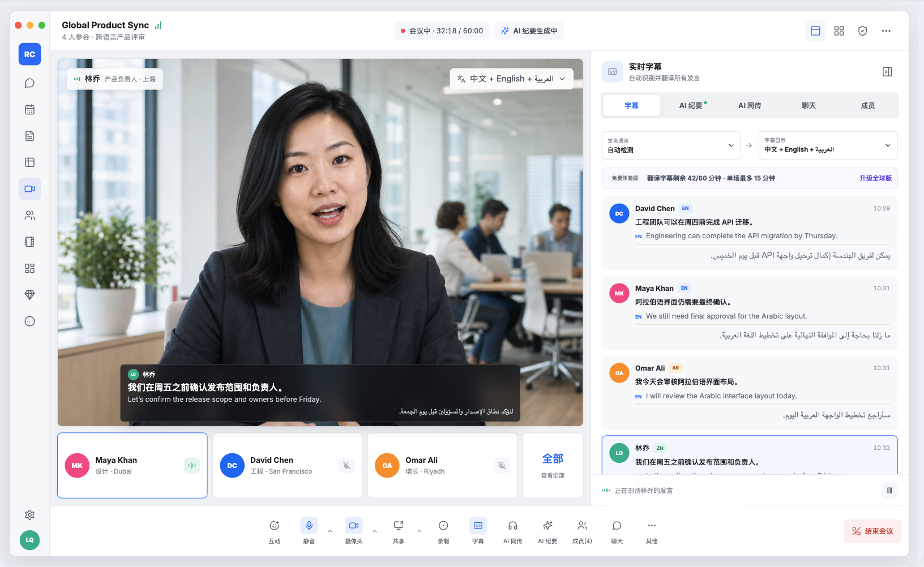Image resolution: width=924 pixels, height=567 pixels.
Task: Click 全部 查看全部 participants button
Action: [553, 466]
